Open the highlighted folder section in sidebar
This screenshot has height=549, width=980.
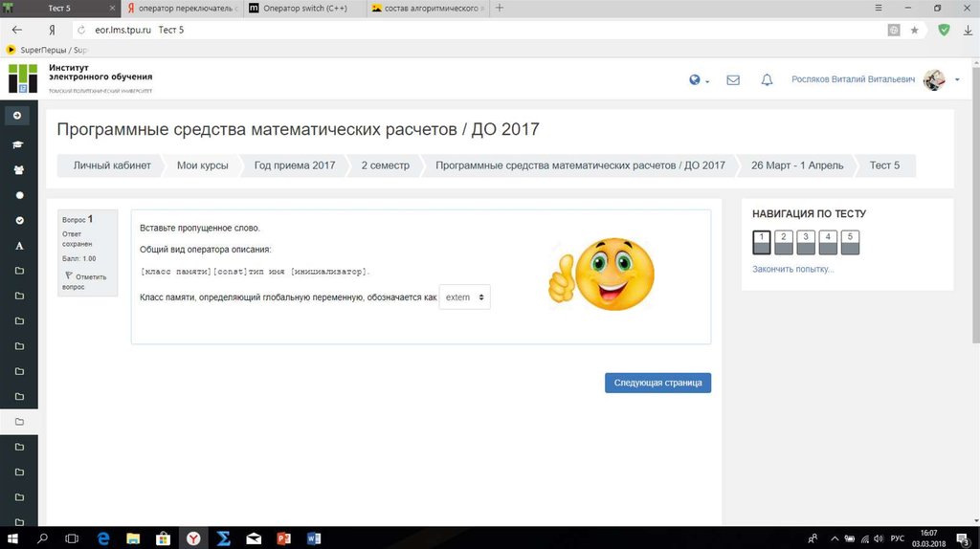[19, 422]
